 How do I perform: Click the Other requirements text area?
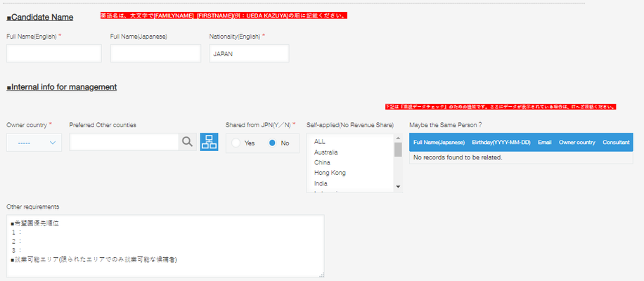click(x=165, y=246)
